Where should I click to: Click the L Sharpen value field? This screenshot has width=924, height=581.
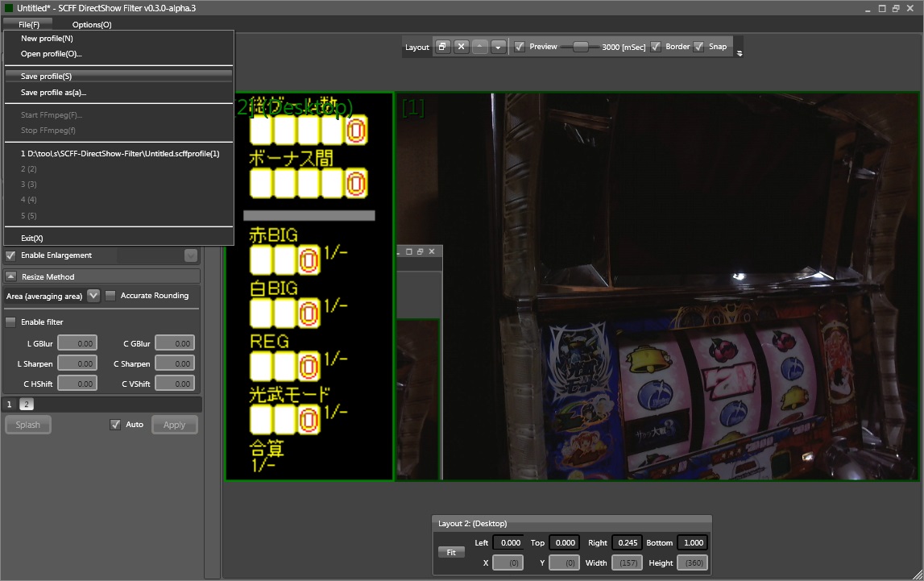(x=77, y=363)
